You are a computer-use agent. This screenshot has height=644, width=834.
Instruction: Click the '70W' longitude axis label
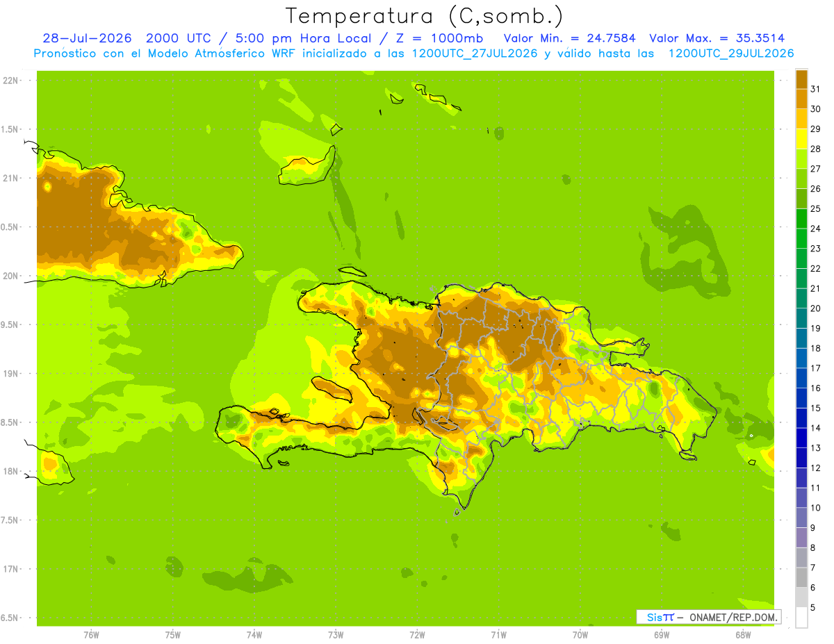pos(580,635)
